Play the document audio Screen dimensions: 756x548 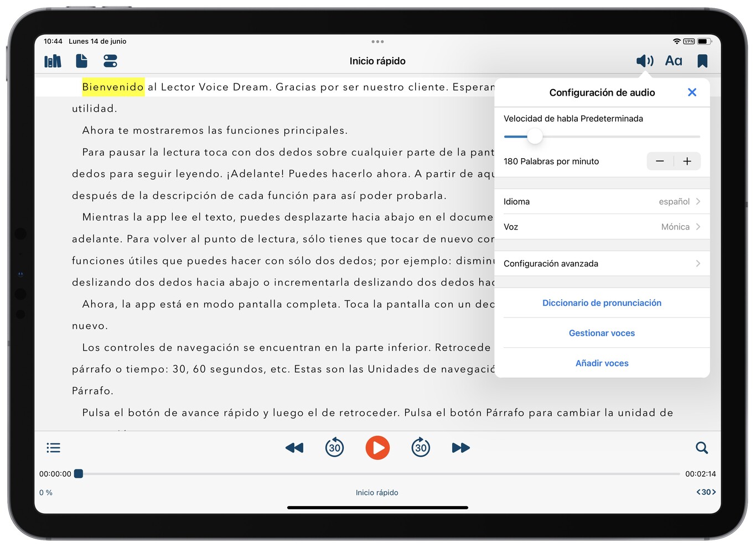point(377,448)
